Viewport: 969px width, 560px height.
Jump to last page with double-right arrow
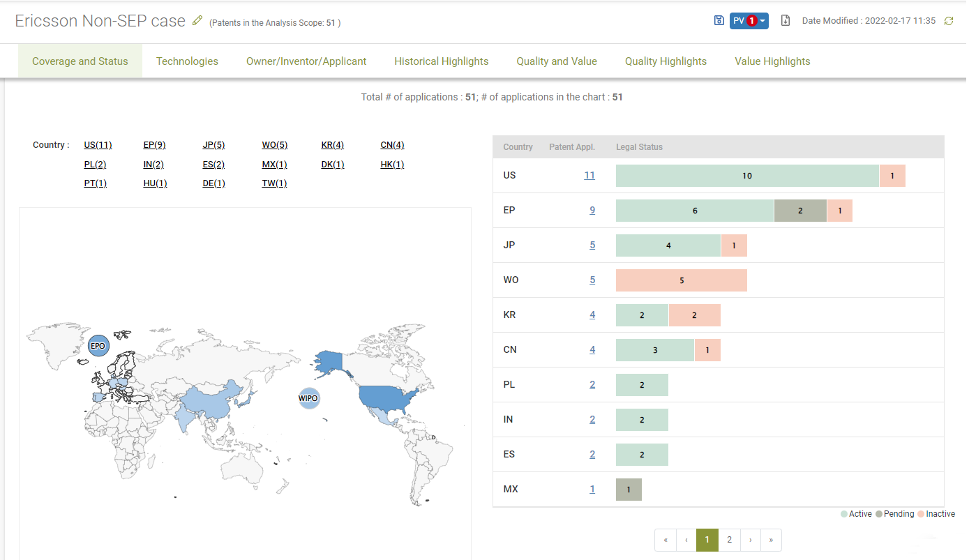[771, 540]
